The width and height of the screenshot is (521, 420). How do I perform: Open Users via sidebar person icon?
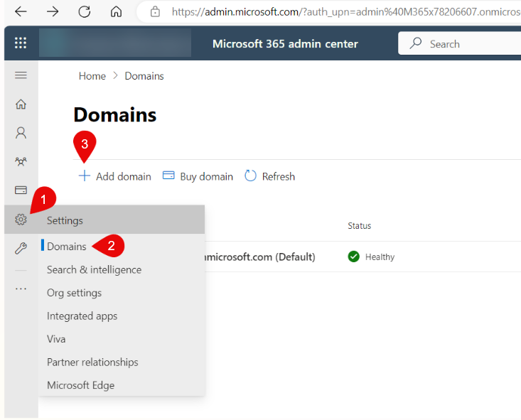(x=21, y=133)
